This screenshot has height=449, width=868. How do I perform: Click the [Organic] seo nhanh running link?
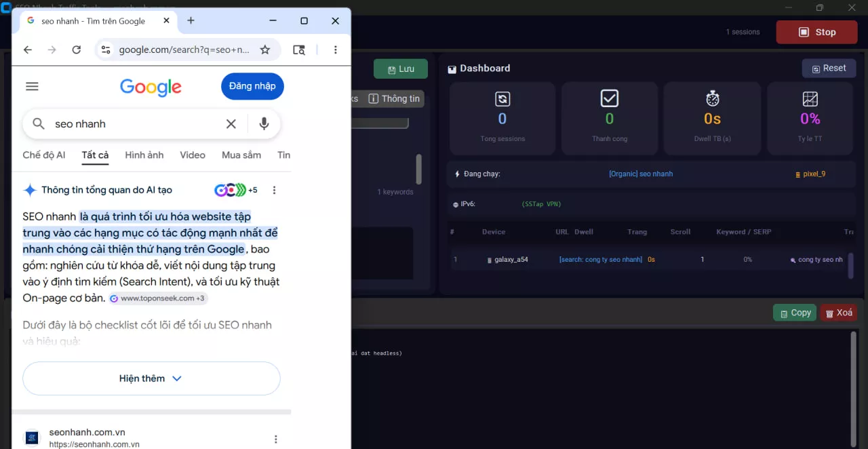click(641, 174)
